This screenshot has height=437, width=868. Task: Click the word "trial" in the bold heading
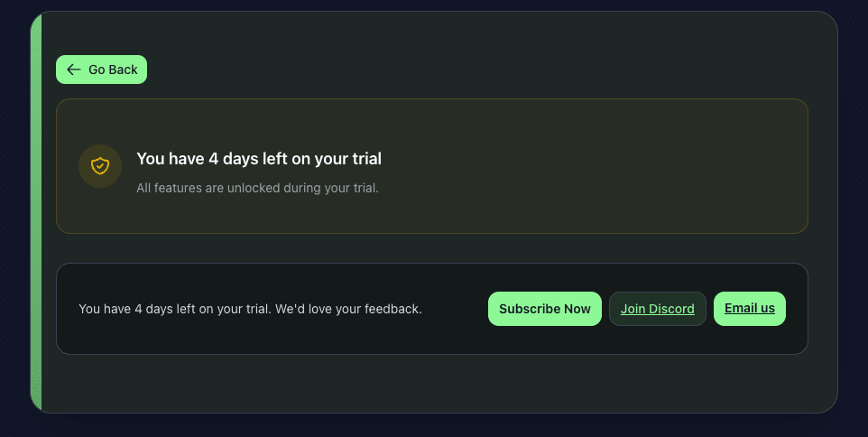click(x=364, y=159)
